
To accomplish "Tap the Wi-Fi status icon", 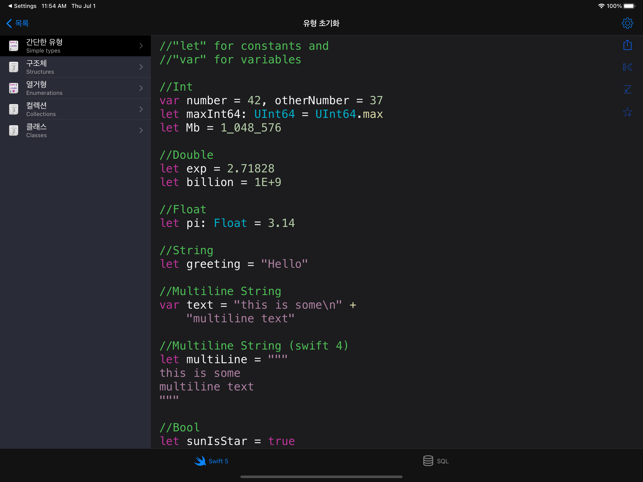I will pos(601,6).
